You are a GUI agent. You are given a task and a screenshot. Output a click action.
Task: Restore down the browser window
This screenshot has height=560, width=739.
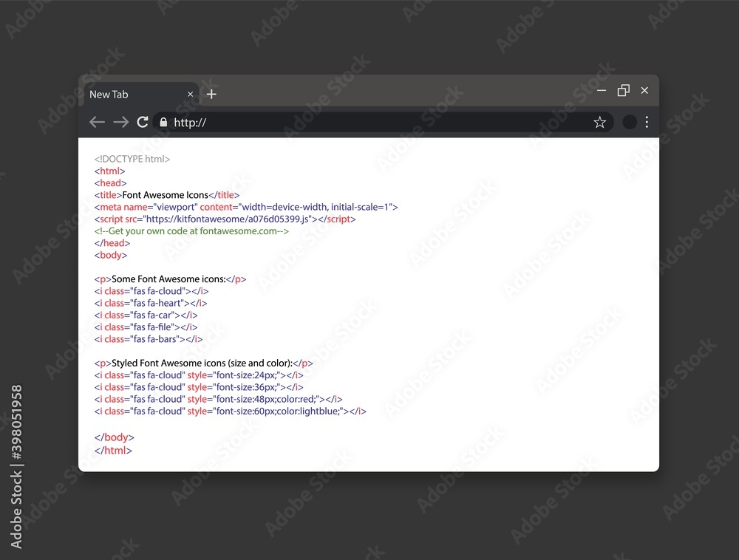(624, 90)
